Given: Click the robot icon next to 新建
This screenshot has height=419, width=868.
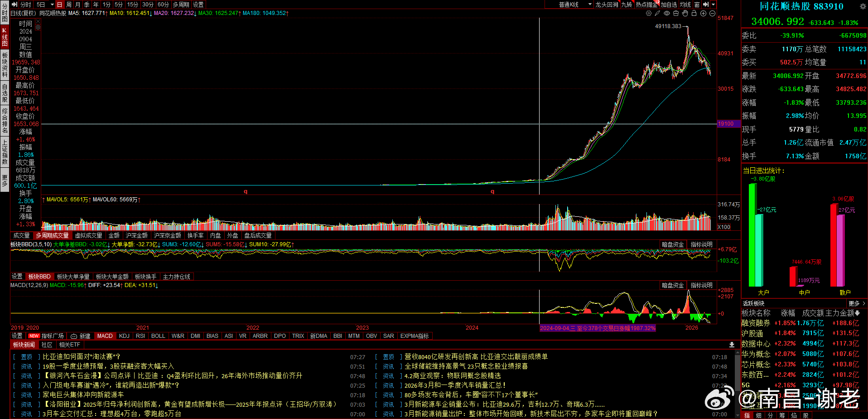Looking at the screenshot, I should 74,336.
